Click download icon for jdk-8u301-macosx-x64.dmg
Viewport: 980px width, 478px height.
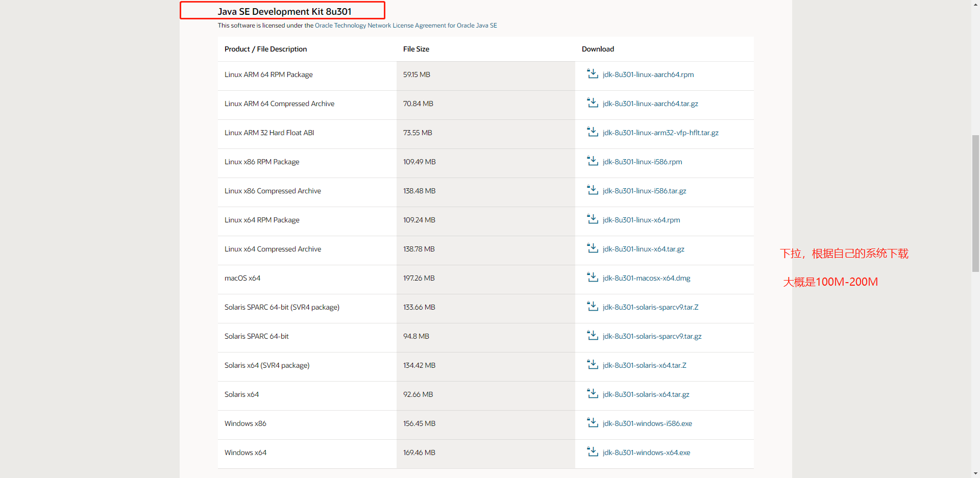(593, 278)
